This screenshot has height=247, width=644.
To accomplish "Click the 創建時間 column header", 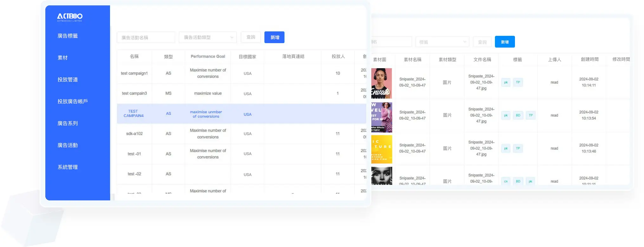I will (590, 59).
